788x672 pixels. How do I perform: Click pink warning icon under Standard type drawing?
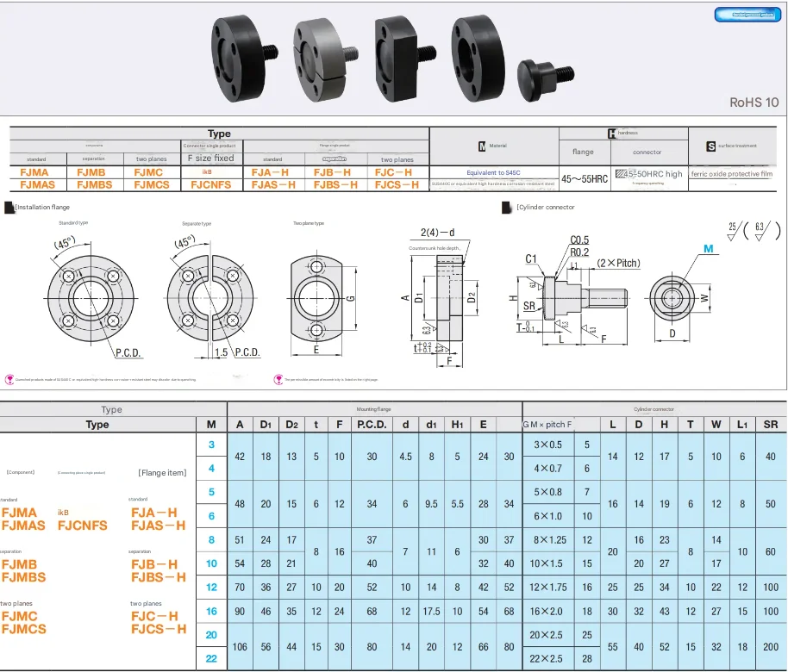pos(10,378)
